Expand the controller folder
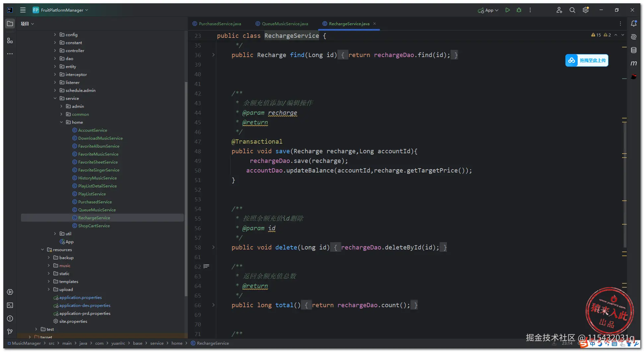644x352 pixels. click(x=55, y=51)
